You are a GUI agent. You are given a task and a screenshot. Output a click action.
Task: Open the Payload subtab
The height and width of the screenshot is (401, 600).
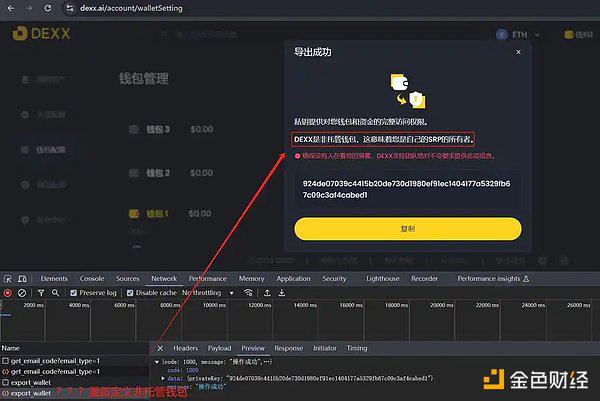[219, 348]
